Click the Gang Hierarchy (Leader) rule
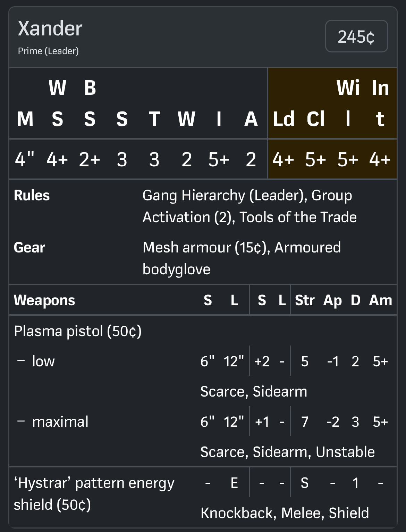406x532 pixels. pos(223,196)
